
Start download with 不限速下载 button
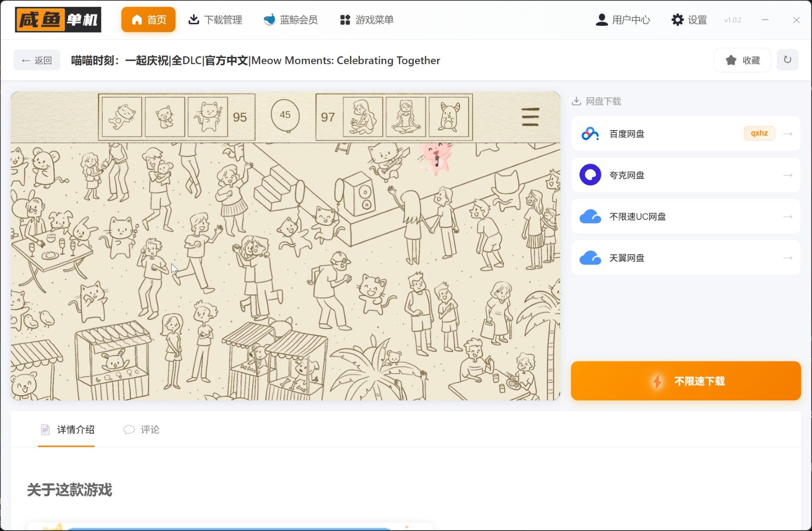[x=685, y=380]
